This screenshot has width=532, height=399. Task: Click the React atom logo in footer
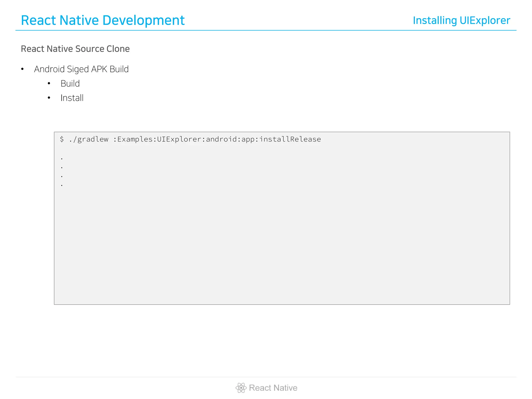pos(241,388)
